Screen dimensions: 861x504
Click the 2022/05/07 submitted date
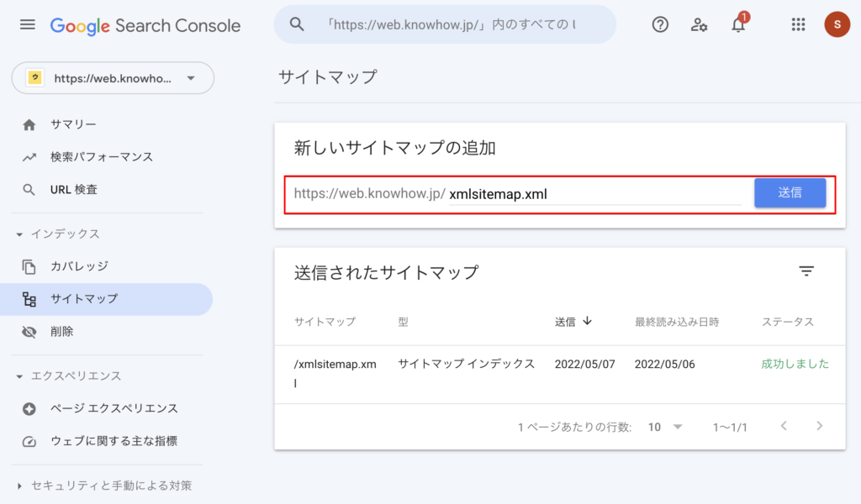pyautogui.click(x=585, y=365)
